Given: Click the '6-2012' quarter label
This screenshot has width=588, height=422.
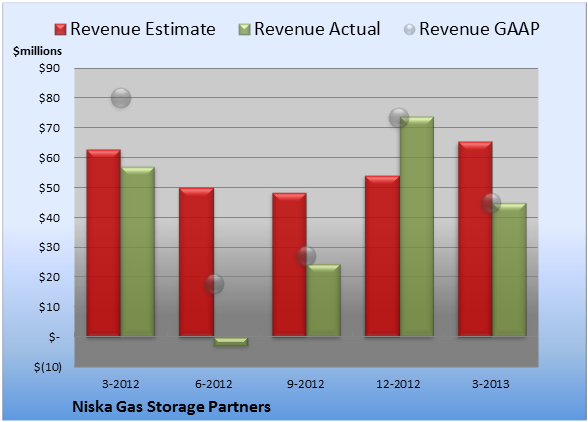Looking at the screenshot, I should point(214,384).
